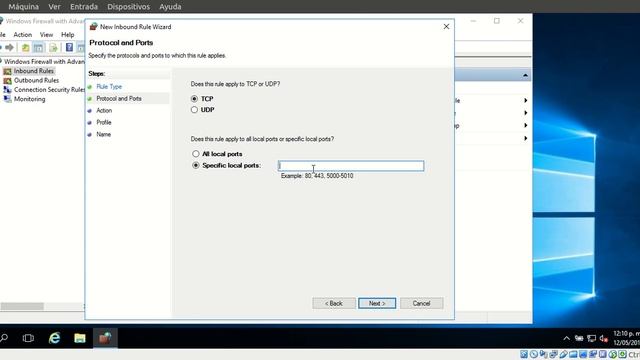The image size is (640, 360).
Task: Open Task View on the taskbar
Action: tap(28, 338)
